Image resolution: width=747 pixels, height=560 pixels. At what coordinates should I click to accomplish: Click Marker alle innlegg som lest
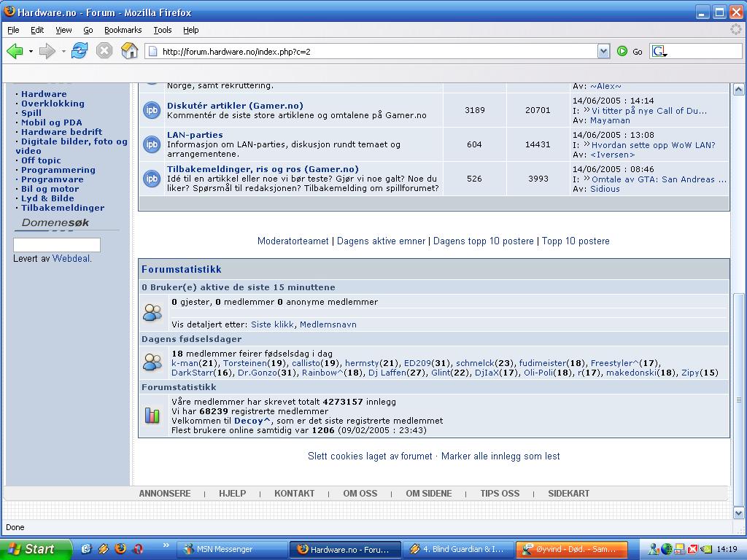click(500, 456)
